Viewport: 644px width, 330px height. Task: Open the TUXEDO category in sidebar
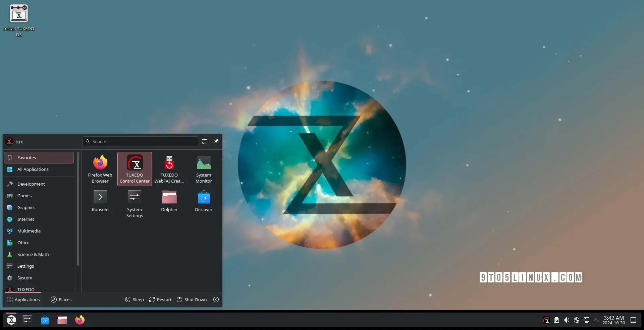tap(39, 289)
